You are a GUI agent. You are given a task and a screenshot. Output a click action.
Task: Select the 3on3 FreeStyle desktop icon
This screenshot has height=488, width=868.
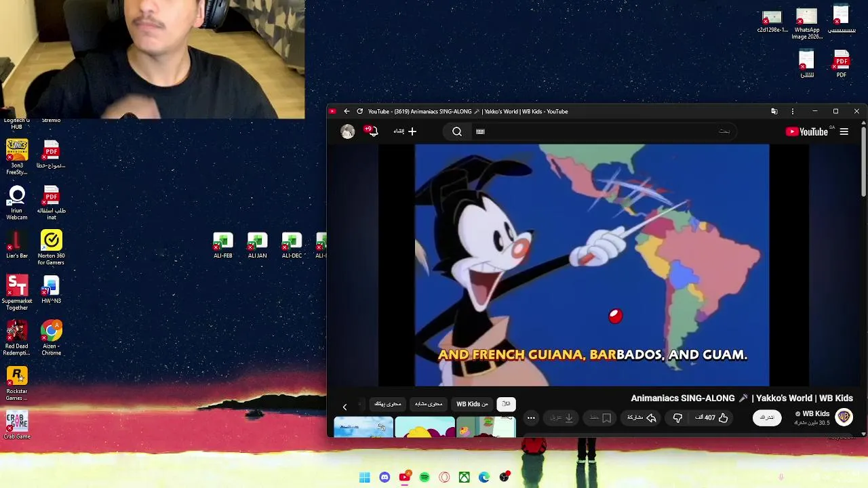coord(17,157)
